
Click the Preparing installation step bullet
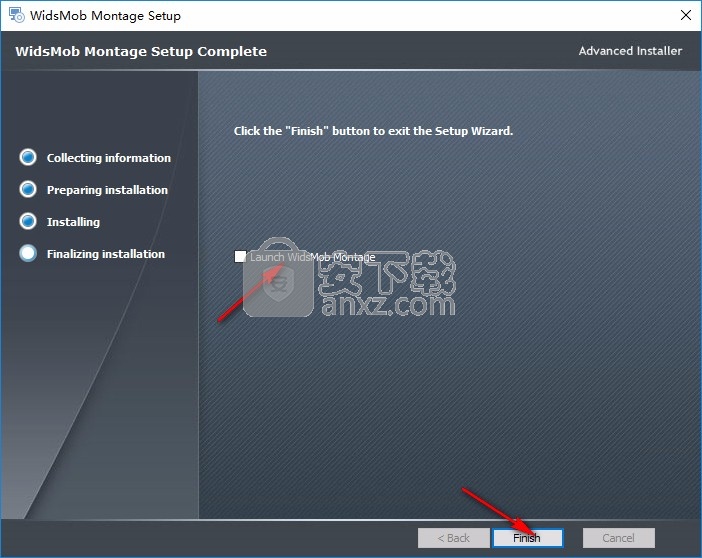(28, 190)
